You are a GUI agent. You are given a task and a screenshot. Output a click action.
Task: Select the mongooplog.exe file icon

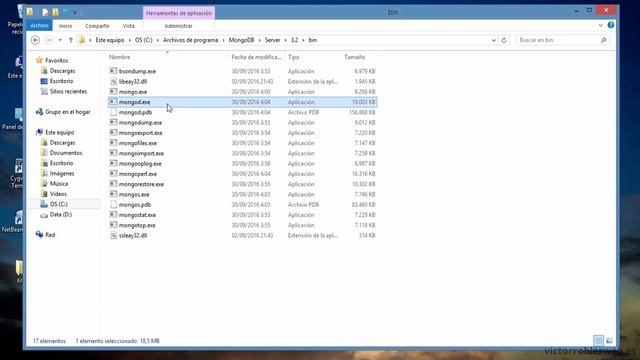113,163
